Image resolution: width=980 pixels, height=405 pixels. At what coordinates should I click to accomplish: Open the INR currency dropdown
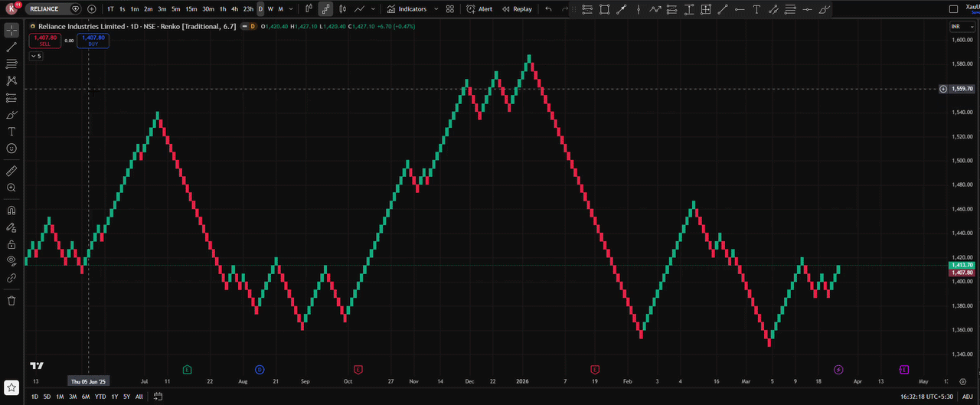coord(962,26)
